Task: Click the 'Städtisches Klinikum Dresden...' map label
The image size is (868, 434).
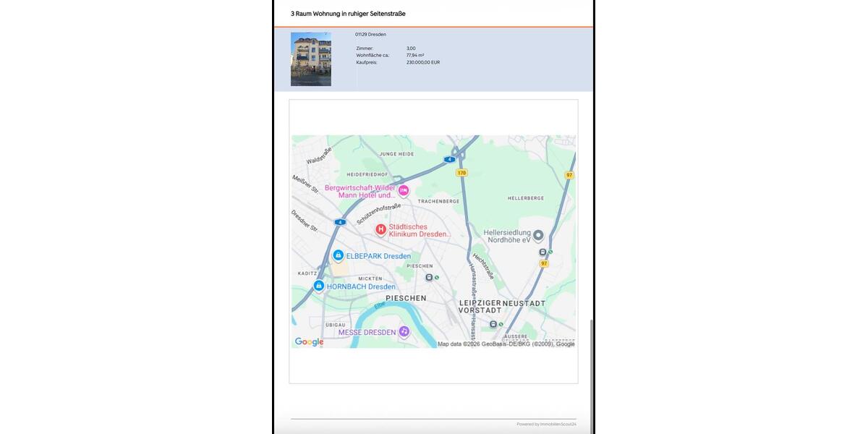Action: click(x=420, y=231)
